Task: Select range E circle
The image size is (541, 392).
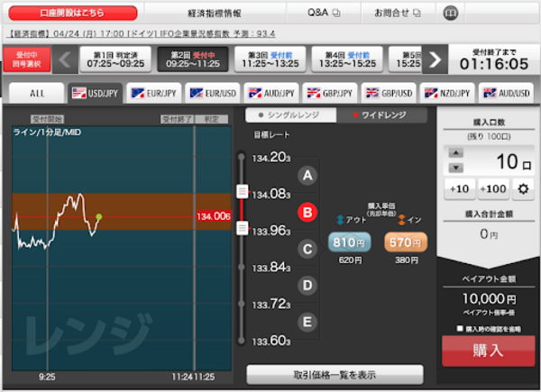Action: (307, 322)
